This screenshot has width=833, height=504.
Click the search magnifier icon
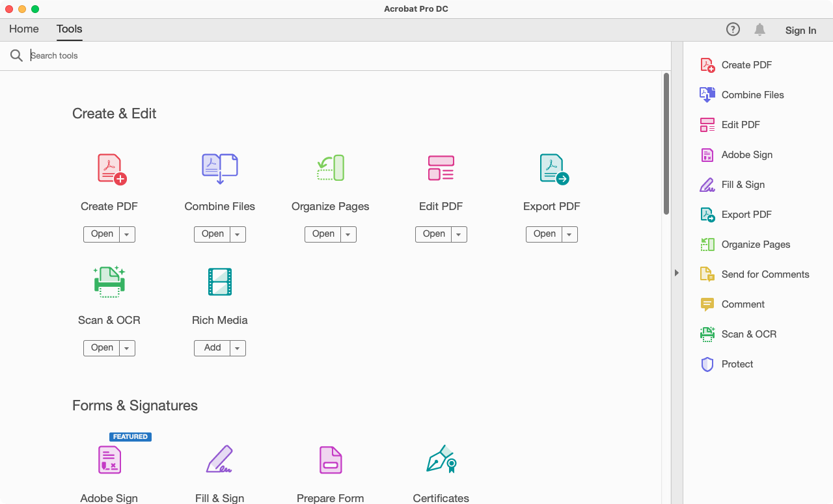point(16,56)
